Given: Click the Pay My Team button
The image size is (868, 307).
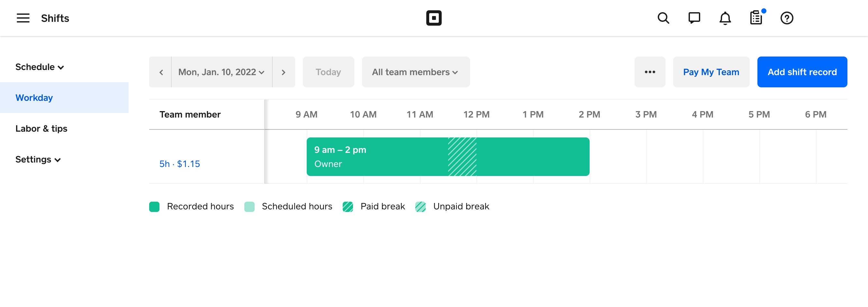Looking at the screenshot, I should (711, 72).
